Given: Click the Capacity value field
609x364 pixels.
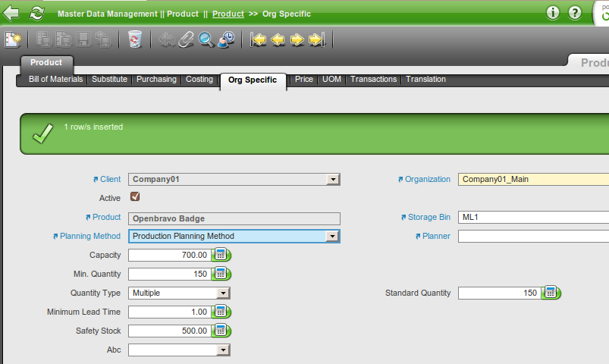Looking at the screenshot, I should pyautogui.click(x=170, y=256).
